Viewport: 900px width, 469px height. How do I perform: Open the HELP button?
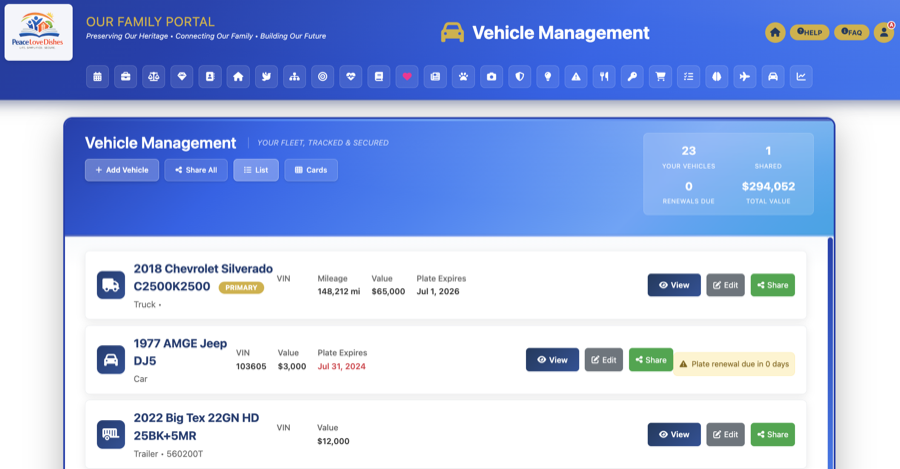pos(809,32)
